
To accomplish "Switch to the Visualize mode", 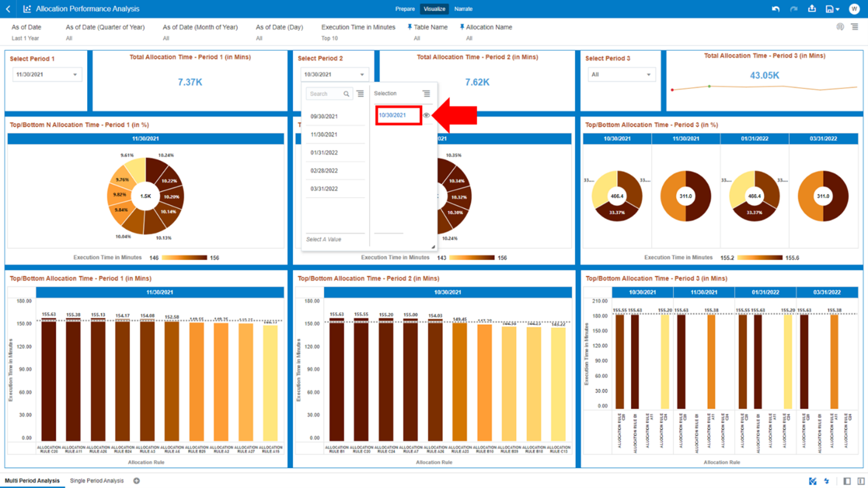I will click(434, 9).
